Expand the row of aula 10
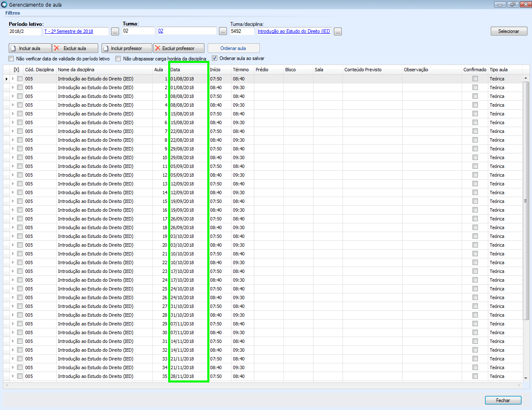The image size is (532, 410). click(x=13, y=157)
